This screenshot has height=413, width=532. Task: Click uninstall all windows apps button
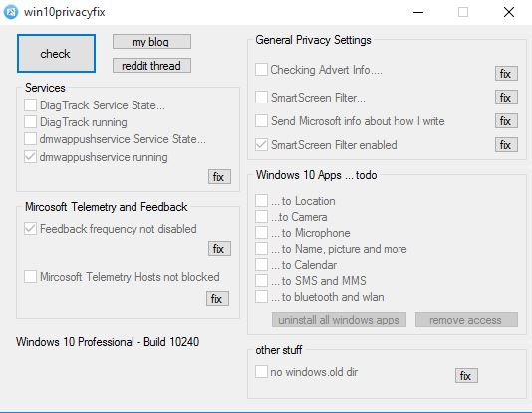pos(339,319)
